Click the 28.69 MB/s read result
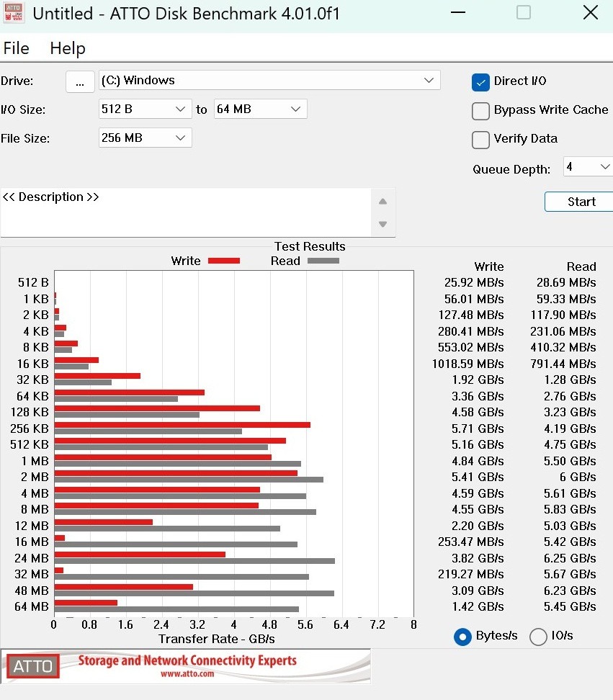This screenshot has height=700, width=613. coord(566,282)
